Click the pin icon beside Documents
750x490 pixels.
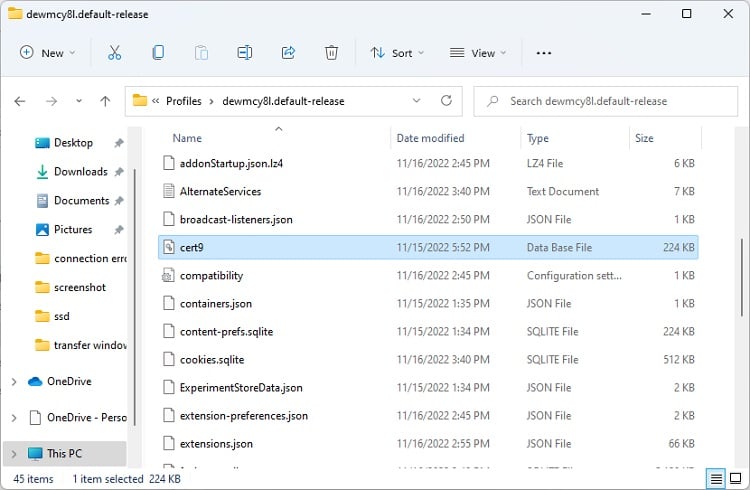[x=119, y=200]
